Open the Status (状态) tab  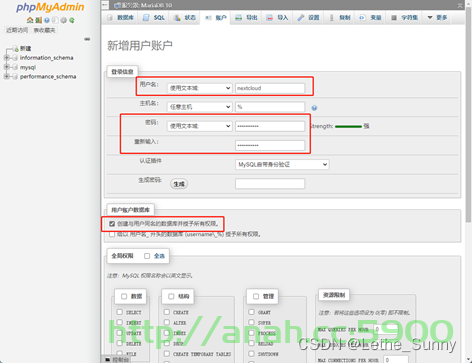tap(184, 18)
